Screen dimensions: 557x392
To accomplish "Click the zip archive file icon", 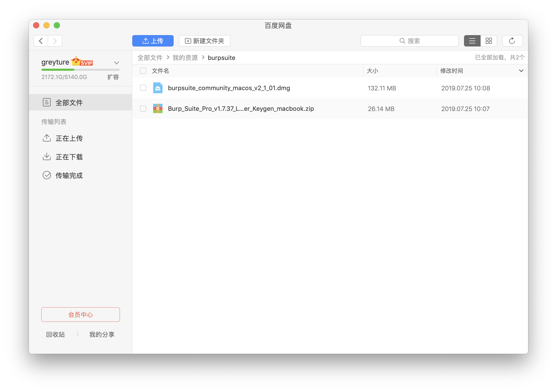I will pos(158,109).
